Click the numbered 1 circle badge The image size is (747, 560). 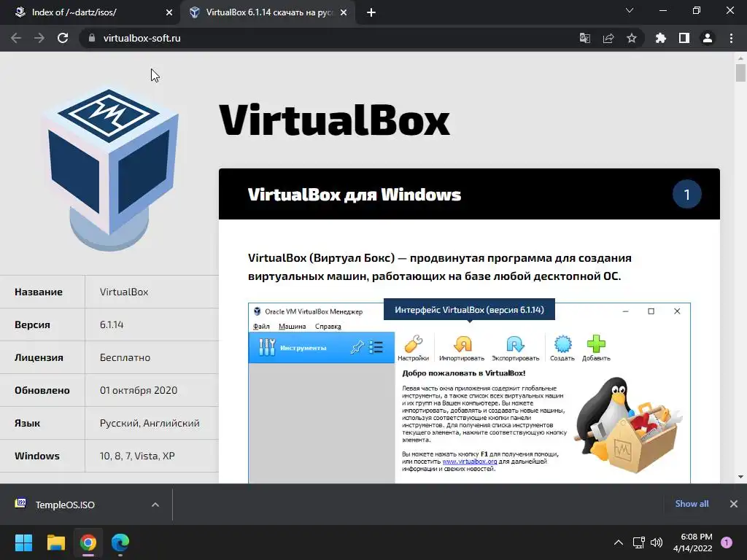coord(687,194)
